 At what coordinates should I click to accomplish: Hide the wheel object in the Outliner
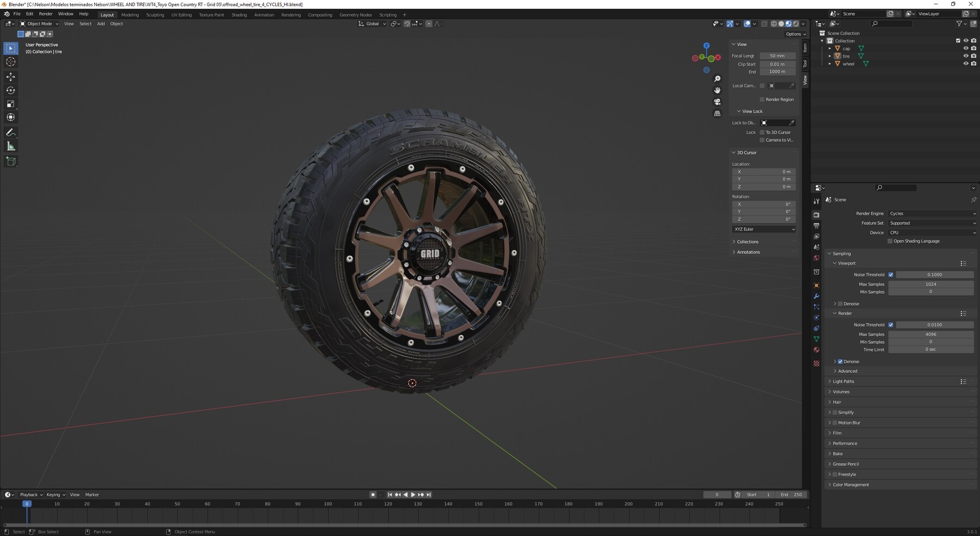966,64
